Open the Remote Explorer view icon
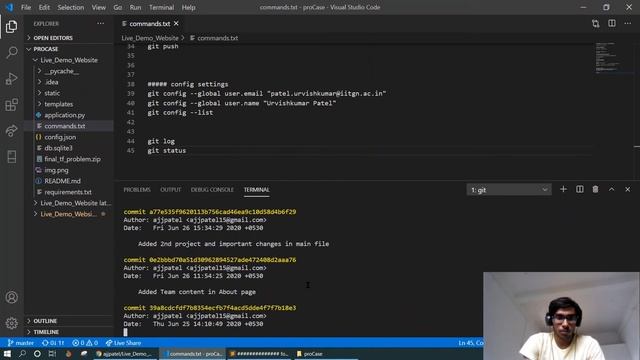Screen dimensions: 640x360 click(x=11, y=157)
